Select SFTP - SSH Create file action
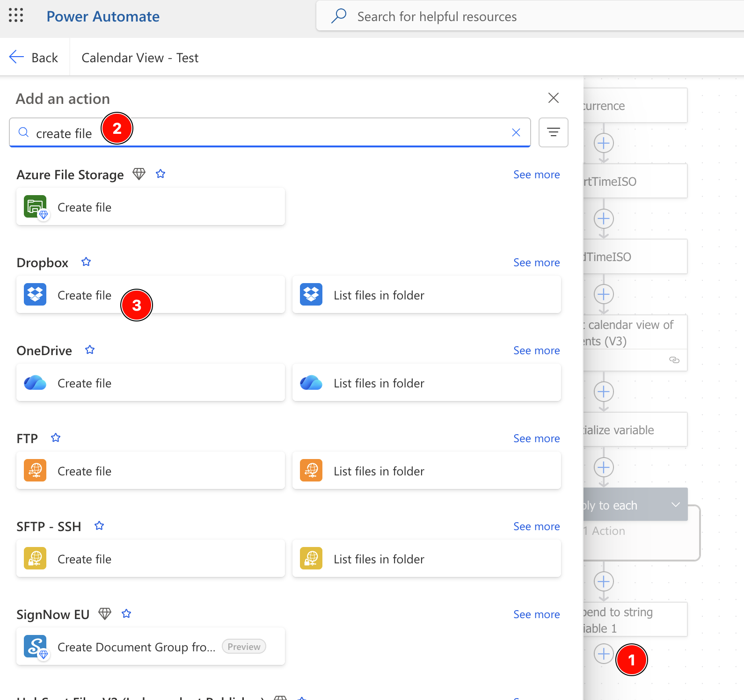744x700 pixels. [151, 559]
